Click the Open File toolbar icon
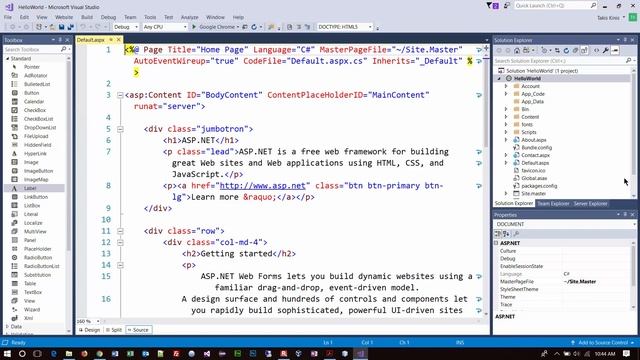Screen dimensions: 640x360 coord(52,27)
